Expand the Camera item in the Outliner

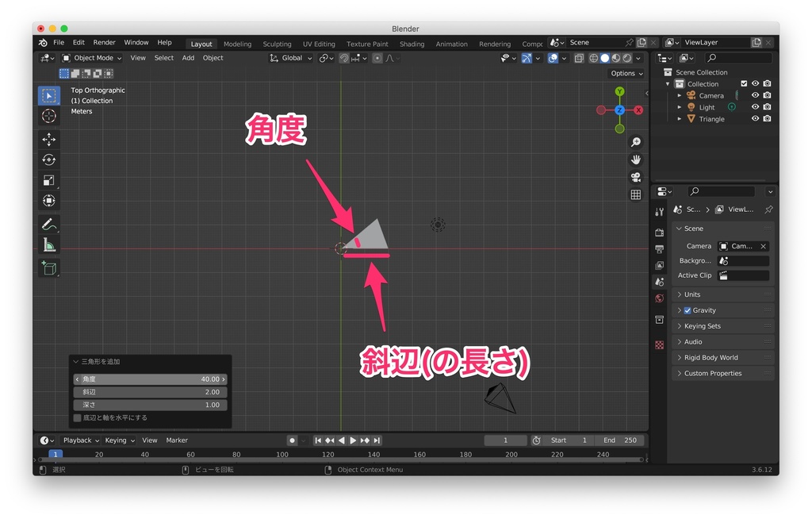tap(680, 94)
